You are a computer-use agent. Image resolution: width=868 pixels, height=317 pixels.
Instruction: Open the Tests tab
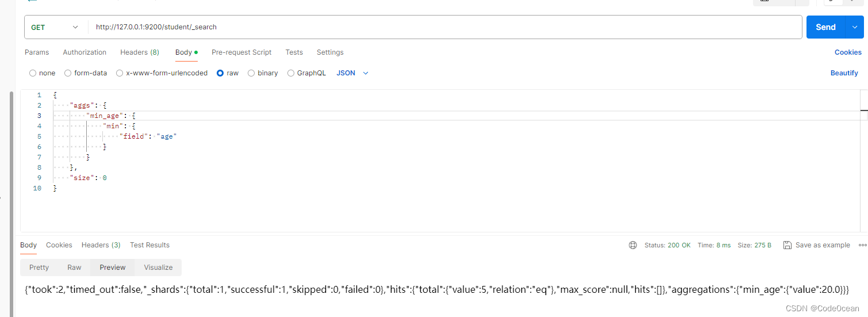[x=294, y=52]
